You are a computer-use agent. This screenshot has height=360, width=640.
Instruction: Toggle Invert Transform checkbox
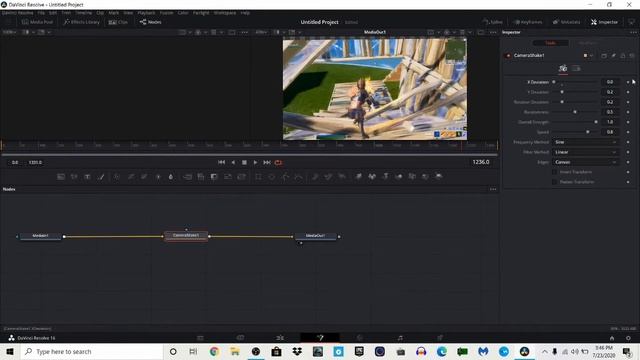pos(555,172)
